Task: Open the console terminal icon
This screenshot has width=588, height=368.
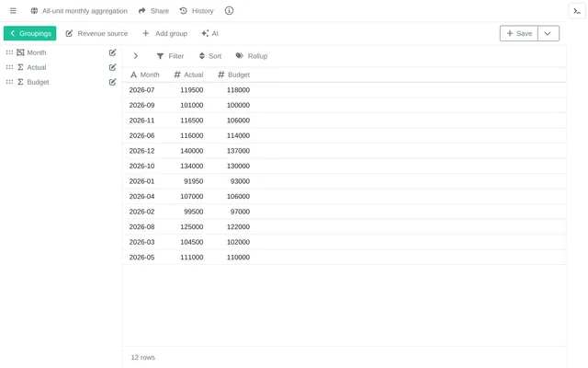Action: pyautogui.click(x=577, y=11)
